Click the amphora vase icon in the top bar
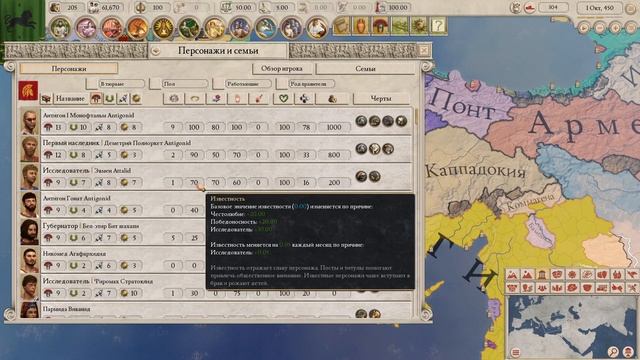This screenshot has width=640, height=360. tap(360, 26)
